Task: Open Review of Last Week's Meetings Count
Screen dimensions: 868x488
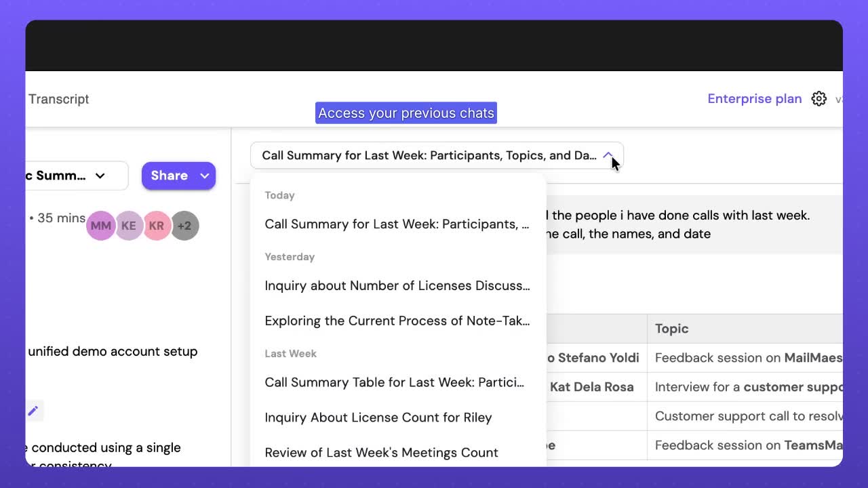Action: coord(380,452)
